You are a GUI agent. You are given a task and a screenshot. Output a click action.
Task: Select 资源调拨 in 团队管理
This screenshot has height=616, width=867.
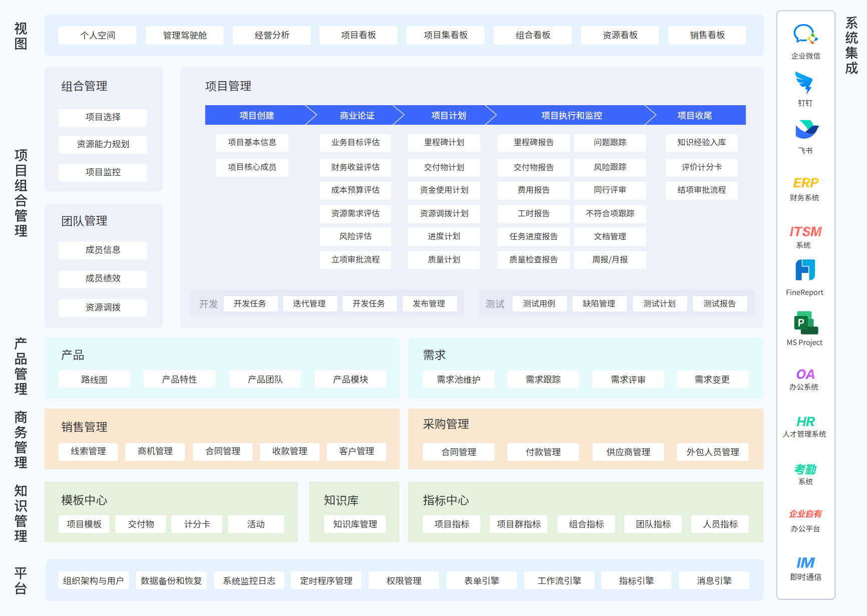(103, 307)
